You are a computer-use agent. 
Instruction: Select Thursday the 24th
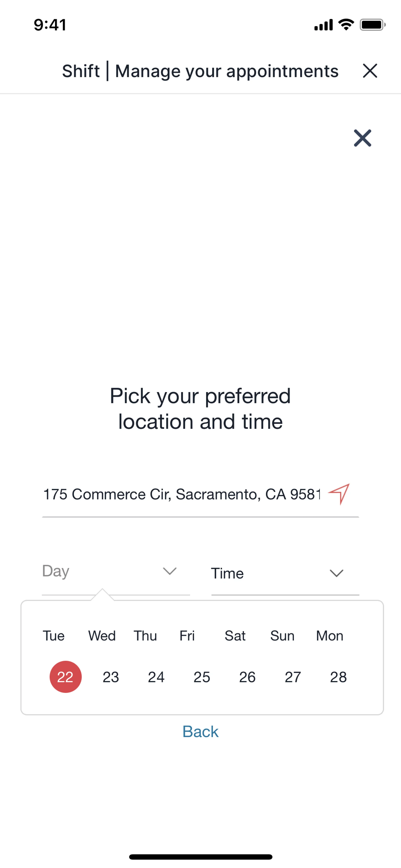click(x=156, y=677)
